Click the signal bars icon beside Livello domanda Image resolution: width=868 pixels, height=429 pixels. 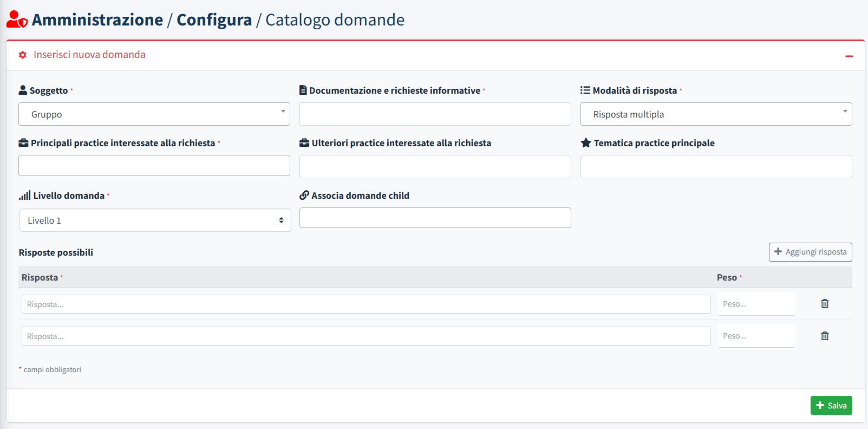[24, 196]
